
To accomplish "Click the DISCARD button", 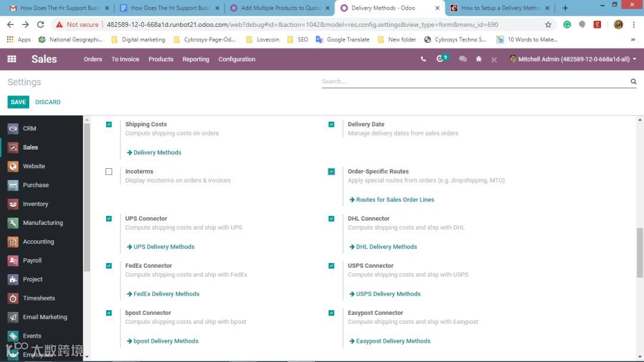I will tap(48, 102).
